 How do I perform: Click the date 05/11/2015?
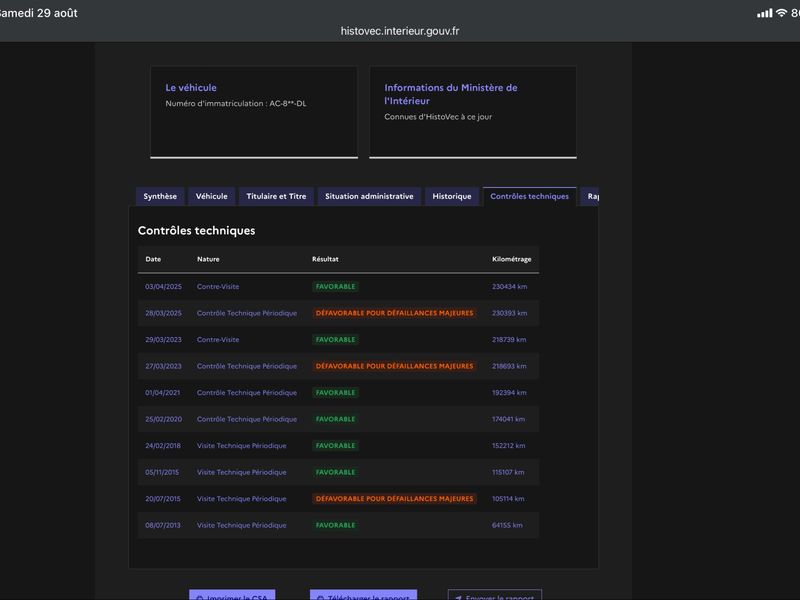162,472
